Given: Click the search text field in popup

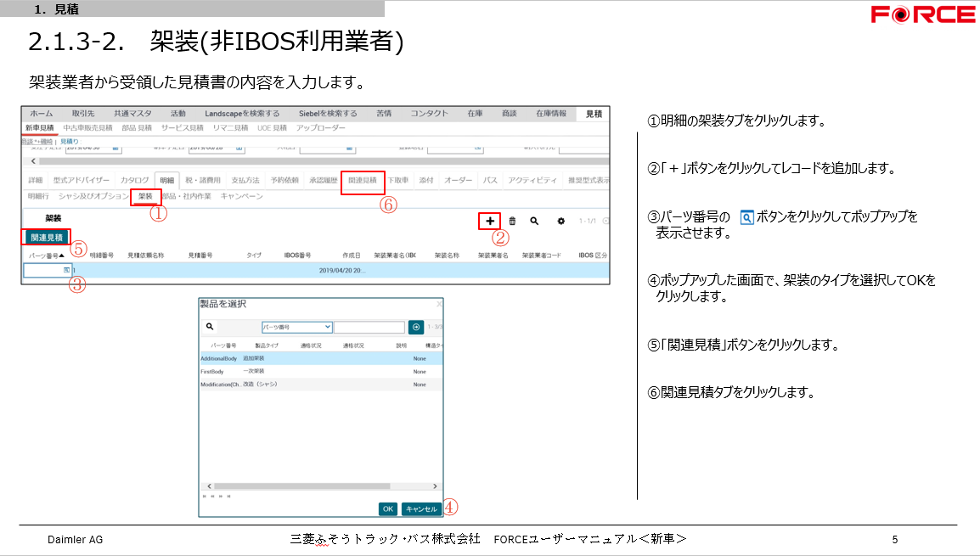Looking at the screenshot, I should point(369,327).
